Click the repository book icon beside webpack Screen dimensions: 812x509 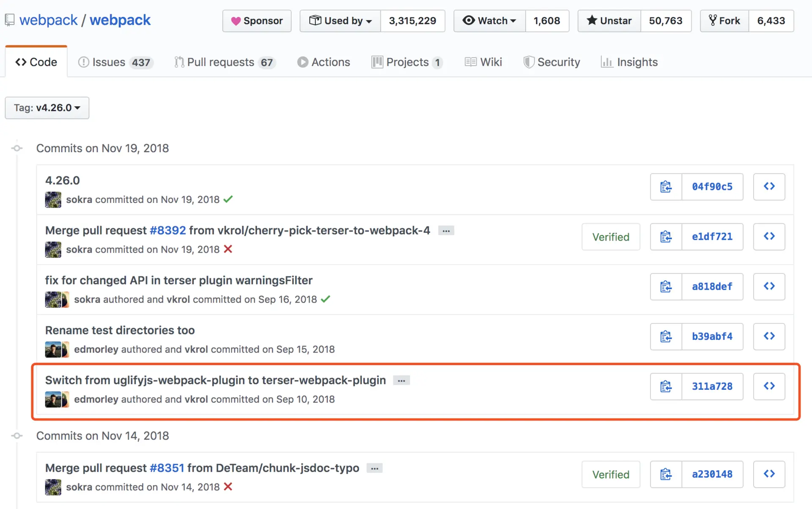(x=10, y=20)
